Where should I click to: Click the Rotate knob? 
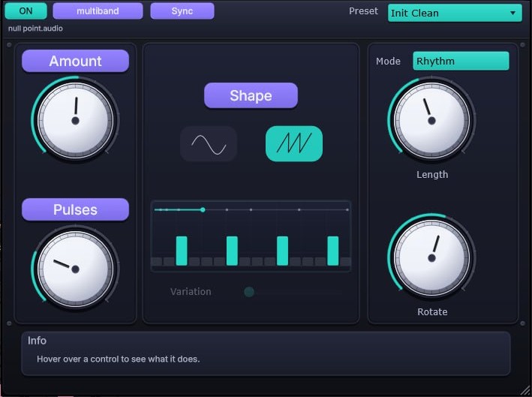[431, 258]
